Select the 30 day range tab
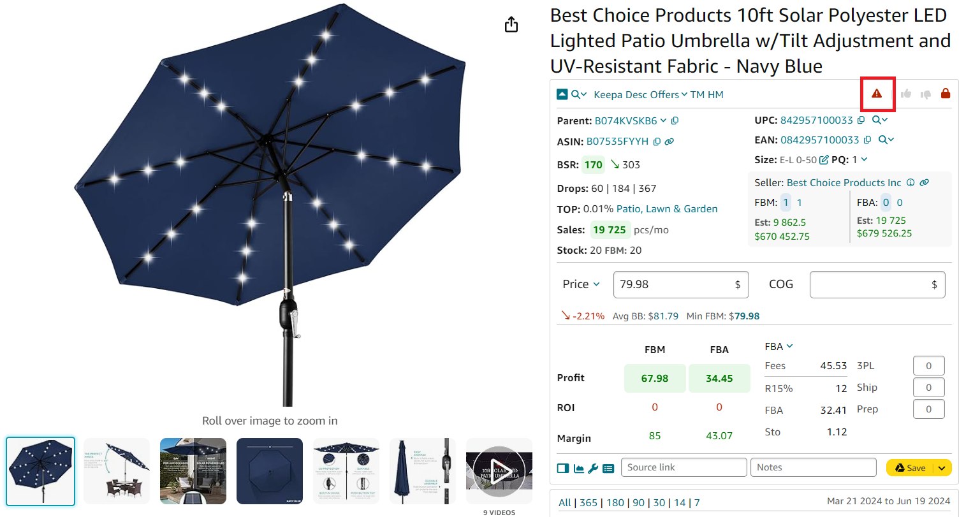980x517 pixels. [659, 502]
